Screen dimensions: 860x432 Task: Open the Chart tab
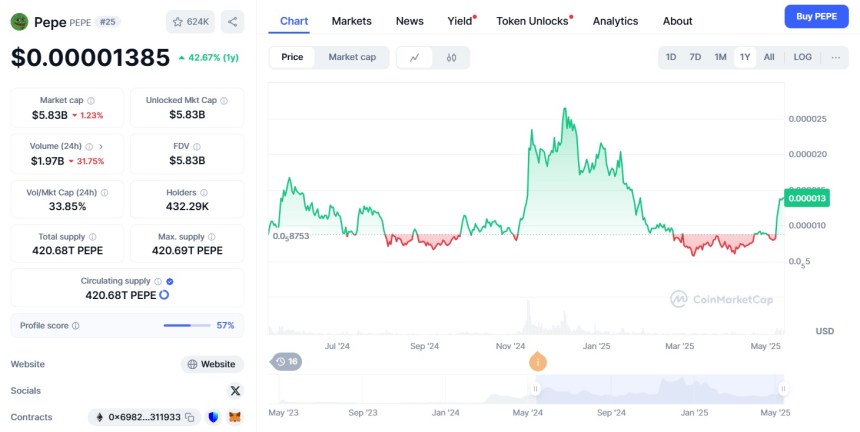pos(294,21)
